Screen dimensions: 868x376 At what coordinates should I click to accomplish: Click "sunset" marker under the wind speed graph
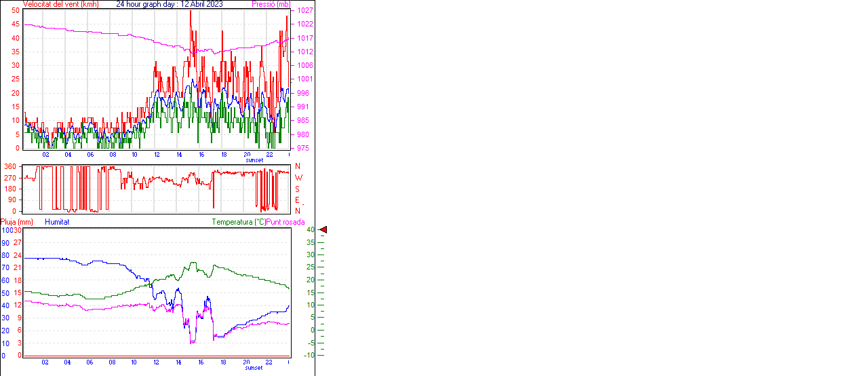click(x=254, y=160)
